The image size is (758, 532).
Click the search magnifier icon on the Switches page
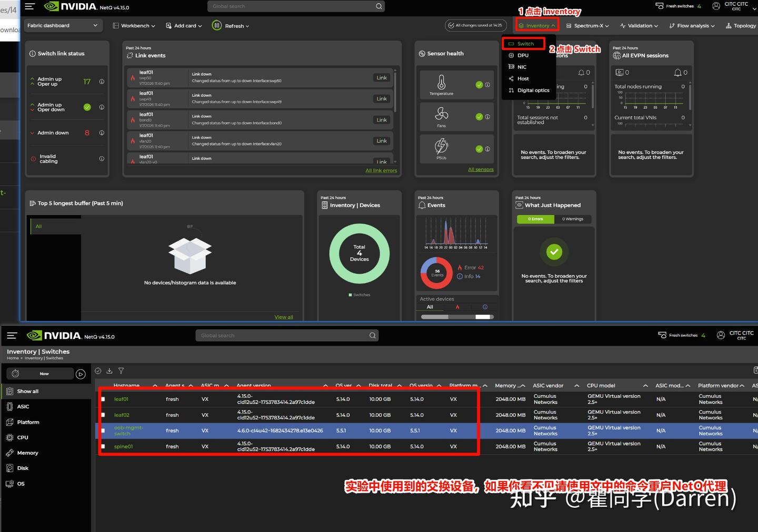tap(372, 335)
